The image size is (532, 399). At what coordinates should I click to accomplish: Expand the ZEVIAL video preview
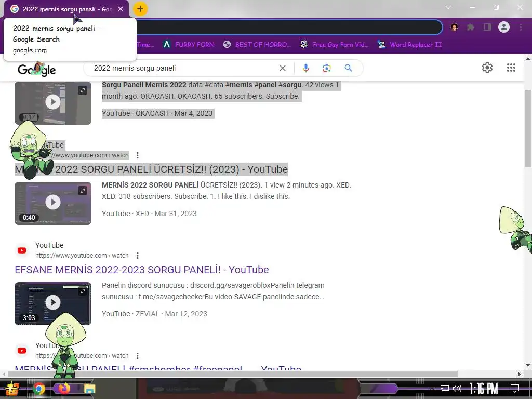[x=83, y=291]
